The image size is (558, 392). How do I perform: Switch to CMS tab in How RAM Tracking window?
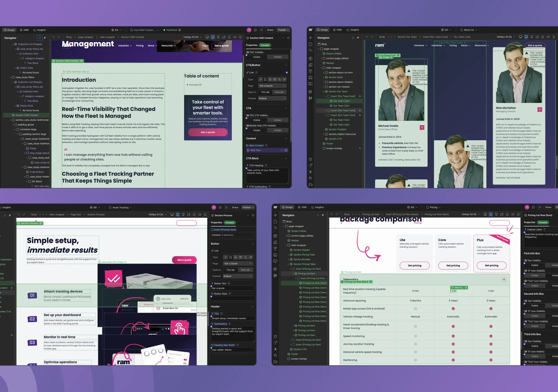point(24,30)
